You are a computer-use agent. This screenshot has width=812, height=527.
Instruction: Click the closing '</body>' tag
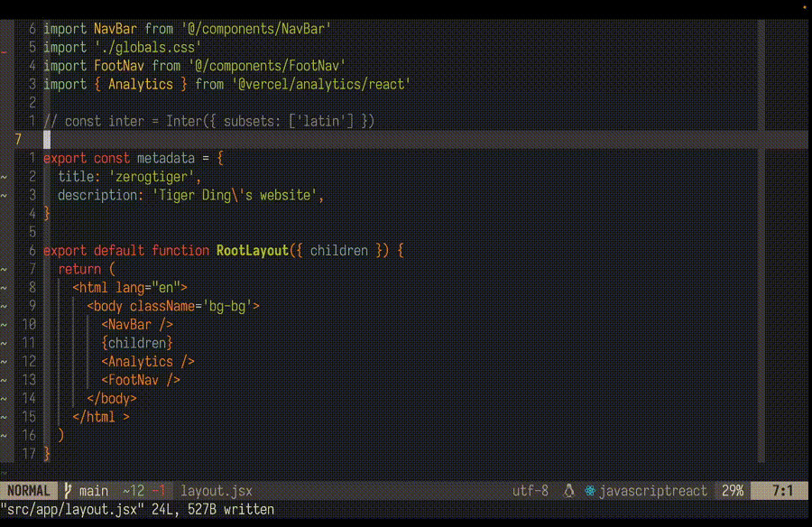coord(111,399)
